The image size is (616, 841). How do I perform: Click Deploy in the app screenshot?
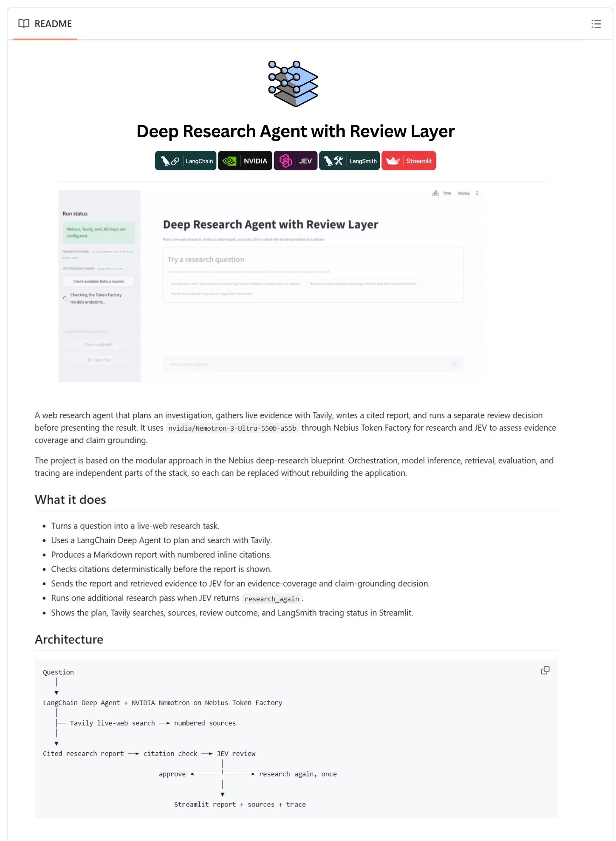[464, 193]
